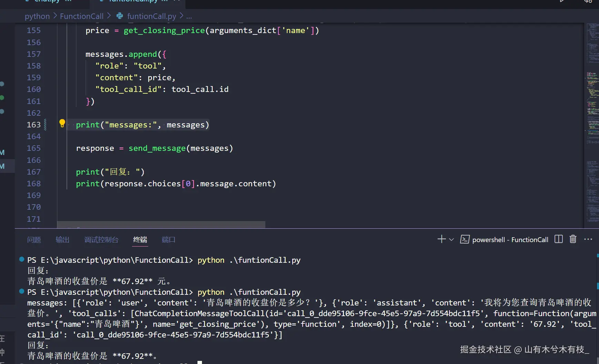Click the print("messages:", messages) statement

pyautogui.click(x=143, y=125)
